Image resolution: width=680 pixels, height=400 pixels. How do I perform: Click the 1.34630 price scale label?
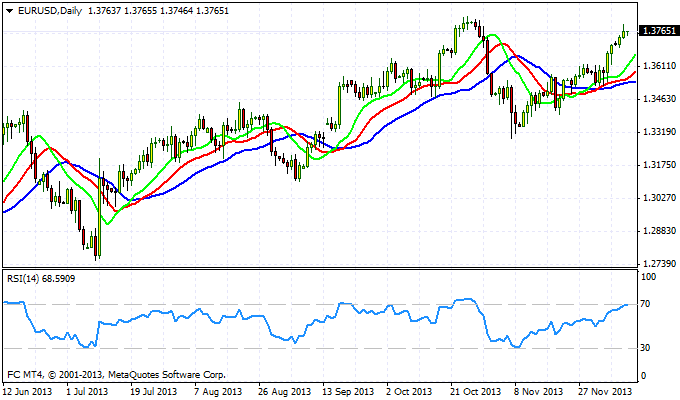(x=660, y=98)
